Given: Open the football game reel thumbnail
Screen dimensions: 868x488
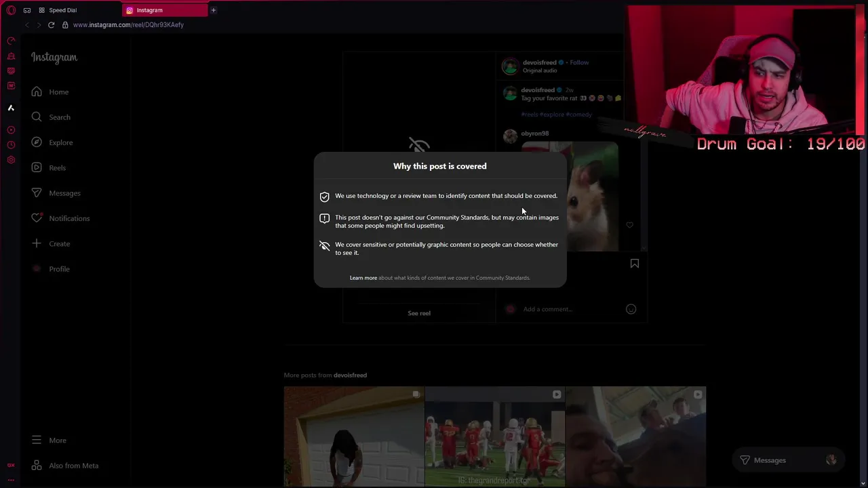Looking at the screenshot, I should [495, 436].
